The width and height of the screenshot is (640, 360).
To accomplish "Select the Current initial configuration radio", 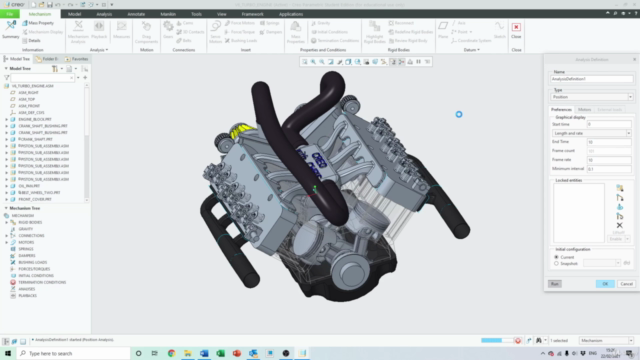I will [556, 257].
